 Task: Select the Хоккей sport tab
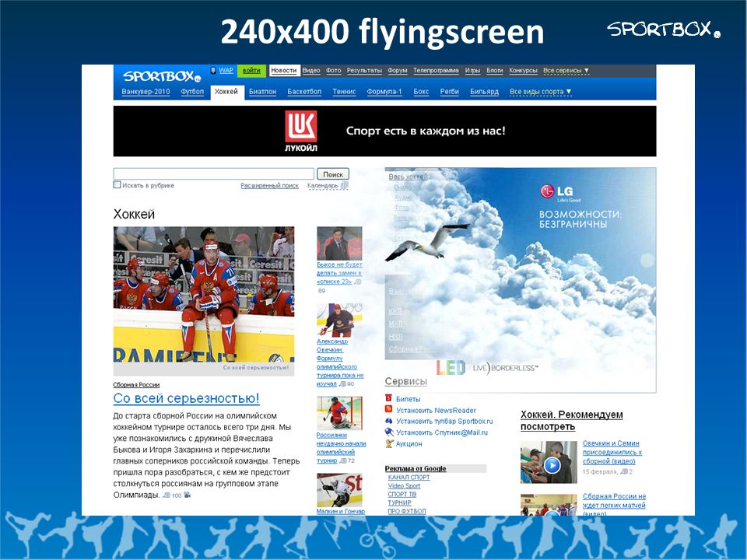(x=226, y=92)
